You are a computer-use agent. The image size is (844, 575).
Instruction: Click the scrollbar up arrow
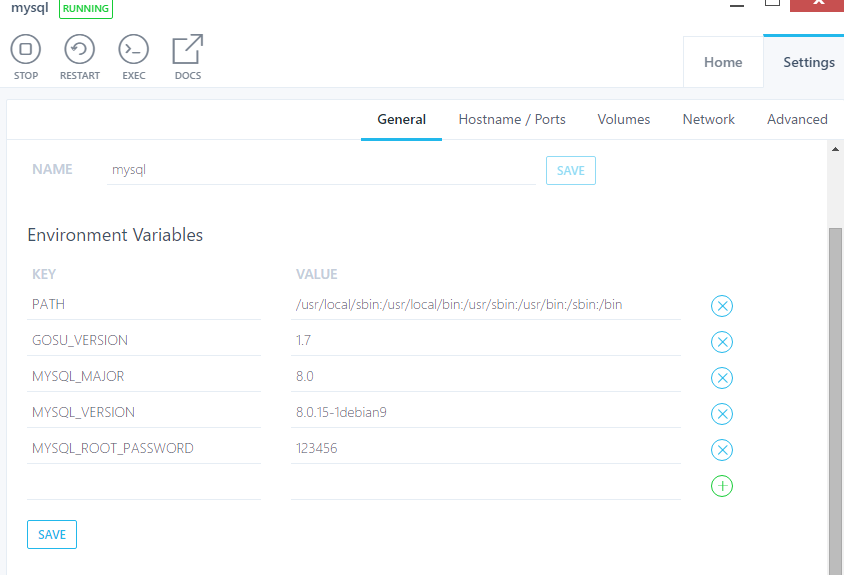tap(835, 149)
